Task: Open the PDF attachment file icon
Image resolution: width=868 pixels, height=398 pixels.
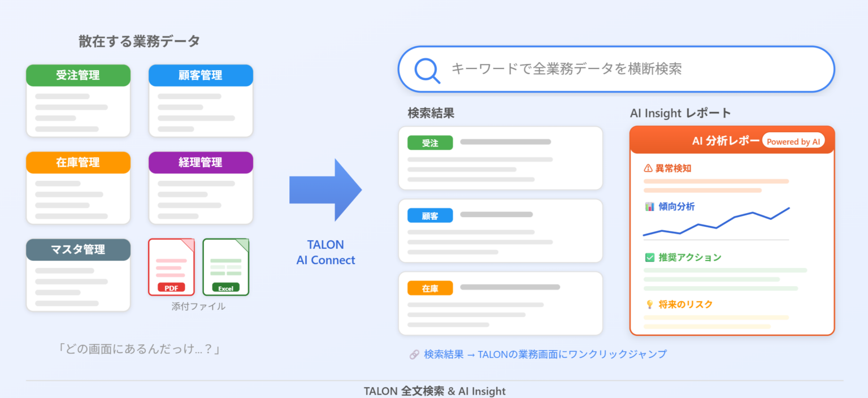Action: tap(171, 267)
